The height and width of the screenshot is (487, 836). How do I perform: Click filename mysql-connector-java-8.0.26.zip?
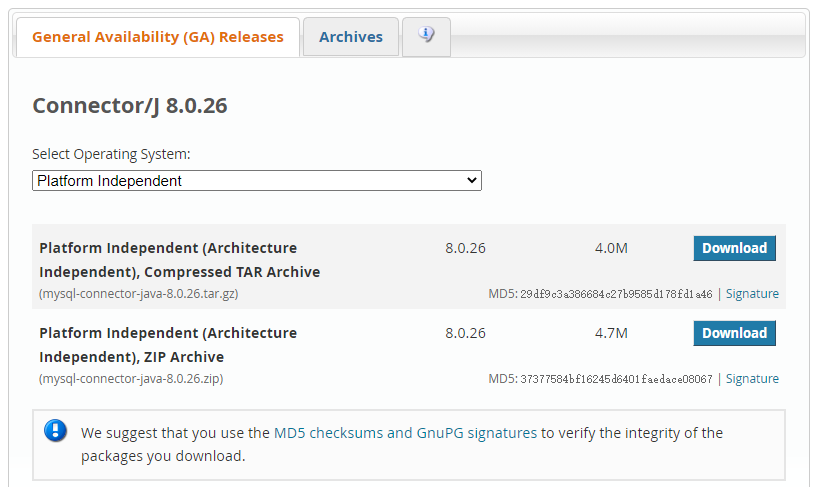coord(131,379)
